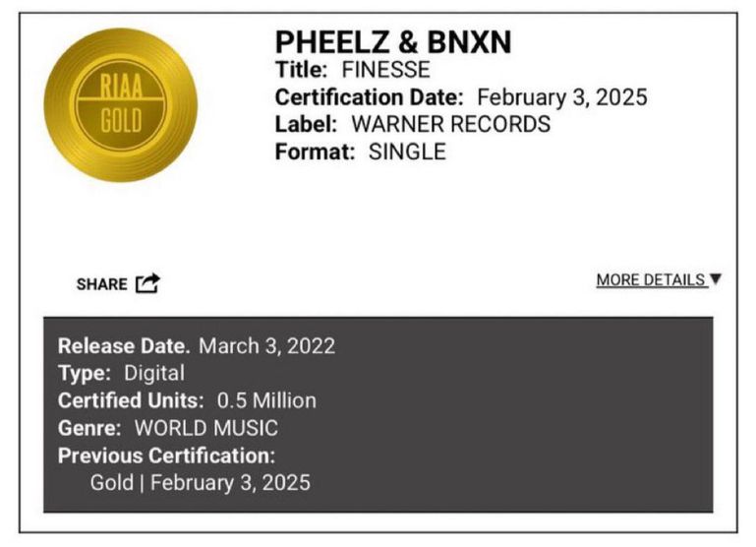Click the song title FINESSE
The height and width of the screenshot is (547, 756).
pos(385,71)
